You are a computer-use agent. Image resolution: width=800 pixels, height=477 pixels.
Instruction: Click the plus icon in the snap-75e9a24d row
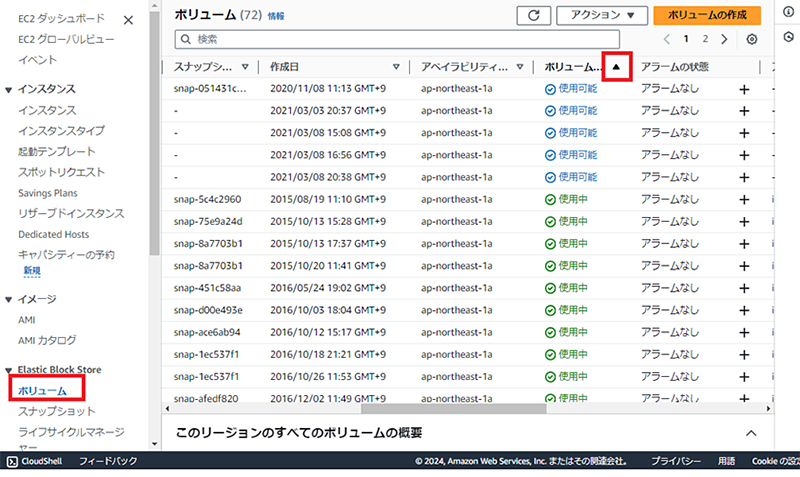(x=744, y=222)
